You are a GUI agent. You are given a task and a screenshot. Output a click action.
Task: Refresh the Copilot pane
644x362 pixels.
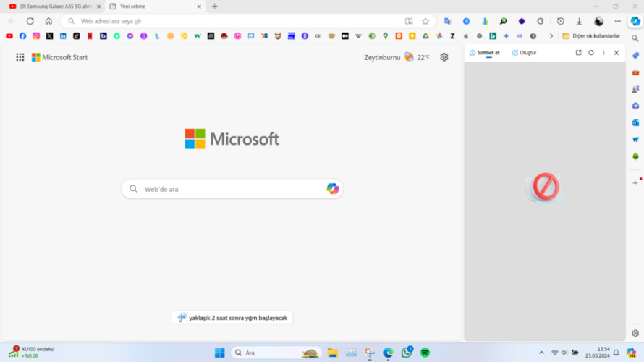pyautogui.click(x=591, y=53)
